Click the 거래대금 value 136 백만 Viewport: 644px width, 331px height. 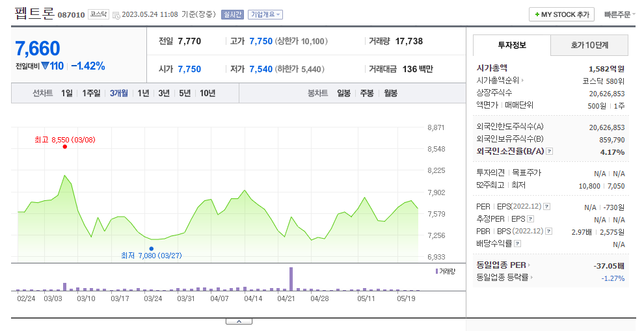click(418, 69)
